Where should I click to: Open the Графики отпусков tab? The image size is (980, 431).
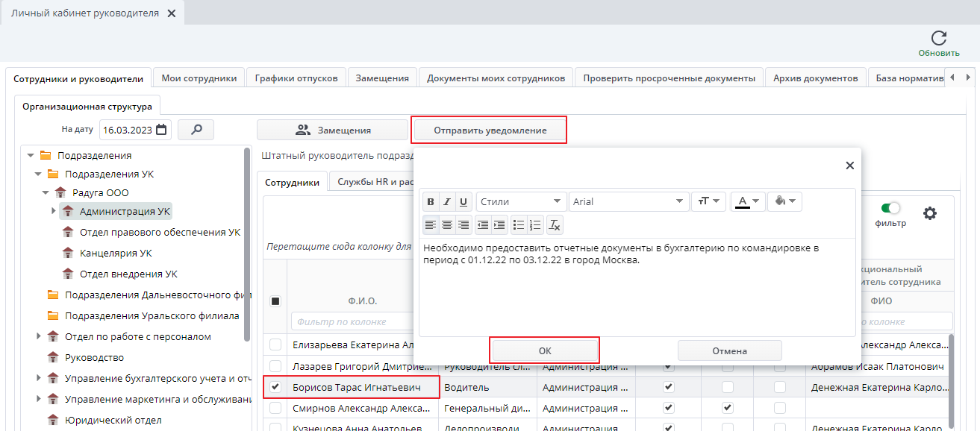pos(296,78)
